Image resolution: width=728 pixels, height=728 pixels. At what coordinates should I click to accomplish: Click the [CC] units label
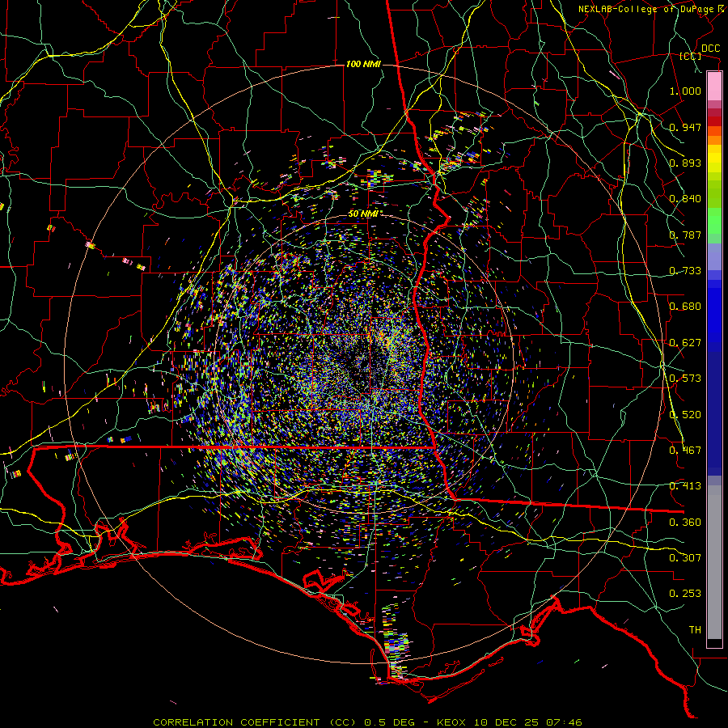point(691,56)
